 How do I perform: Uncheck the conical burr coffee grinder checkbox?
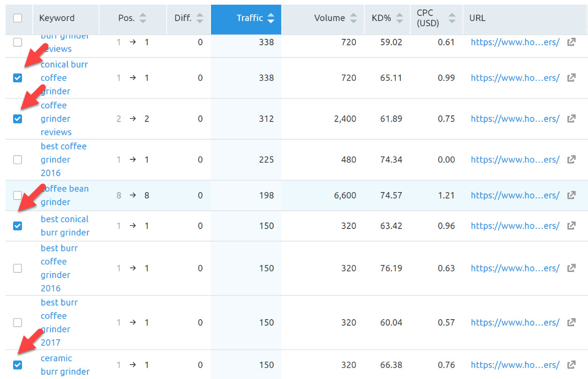17,78
